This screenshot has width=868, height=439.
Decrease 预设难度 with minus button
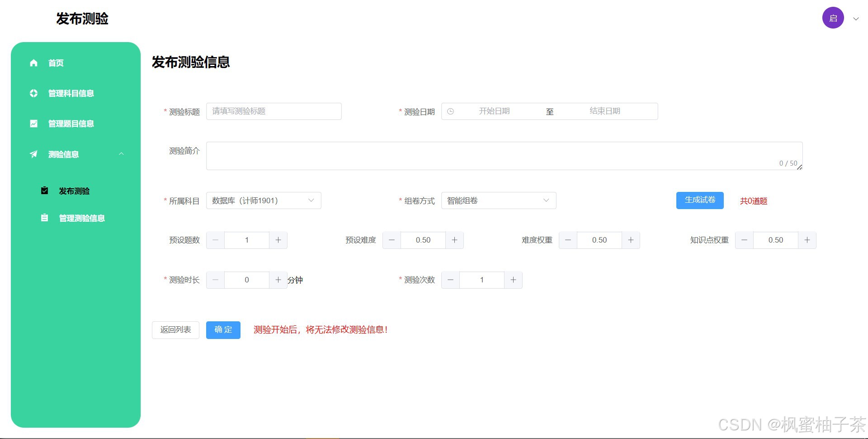click(392, 240)
